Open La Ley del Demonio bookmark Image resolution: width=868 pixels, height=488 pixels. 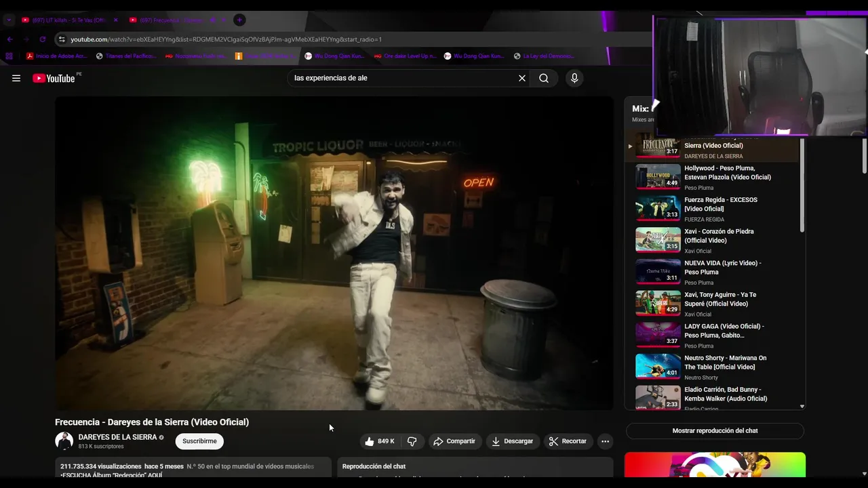545,56
